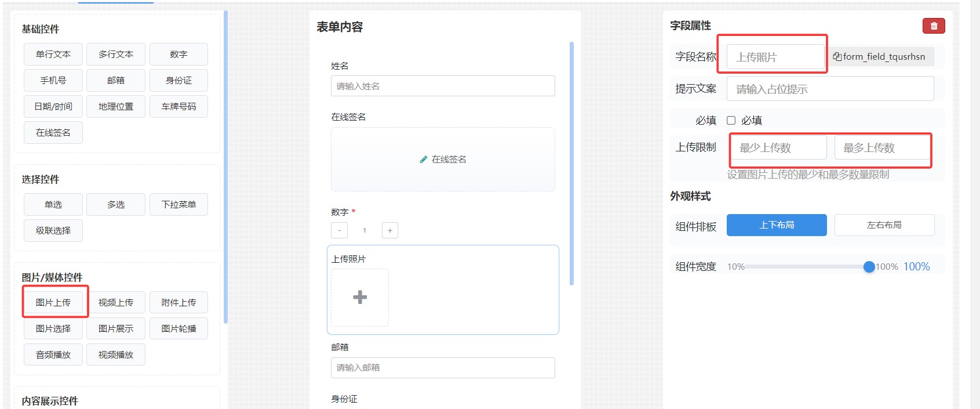The width and height of the screenshot is (980, 409).
Task: Select 左右布局 layout option
Action: [884, 225]
